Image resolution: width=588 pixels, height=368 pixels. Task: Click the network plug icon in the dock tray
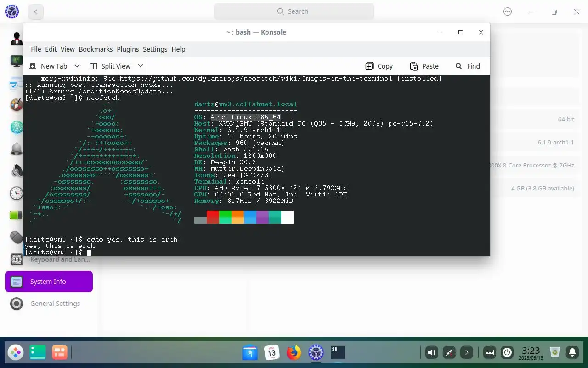click(x=449, y=353)
